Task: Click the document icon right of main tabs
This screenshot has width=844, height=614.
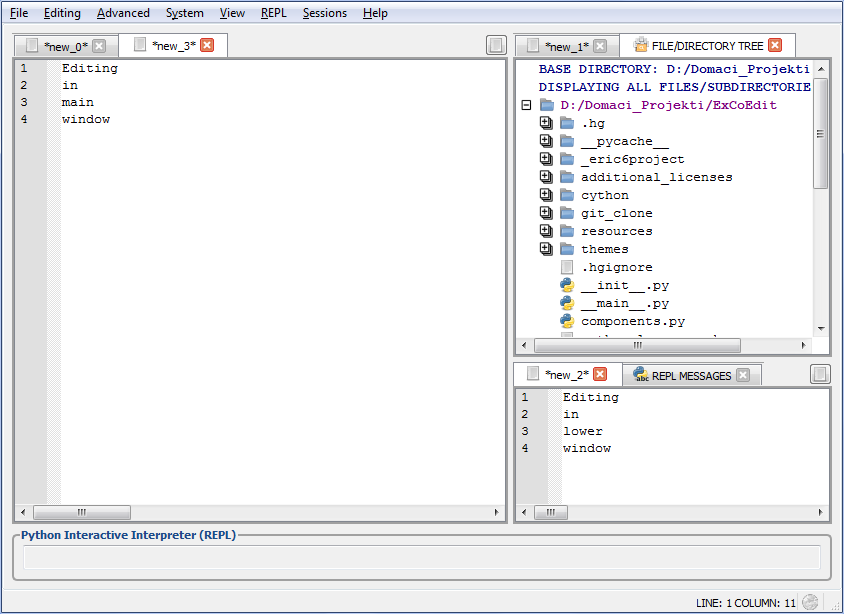Action: (x=496, y=45)
